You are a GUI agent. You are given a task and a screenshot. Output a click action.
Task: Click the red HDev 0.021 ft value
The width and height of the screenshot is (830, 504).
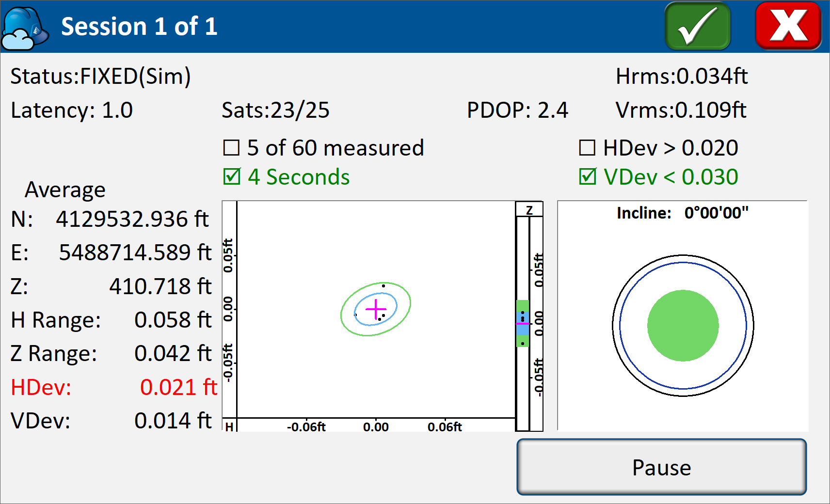pos(178,387)
